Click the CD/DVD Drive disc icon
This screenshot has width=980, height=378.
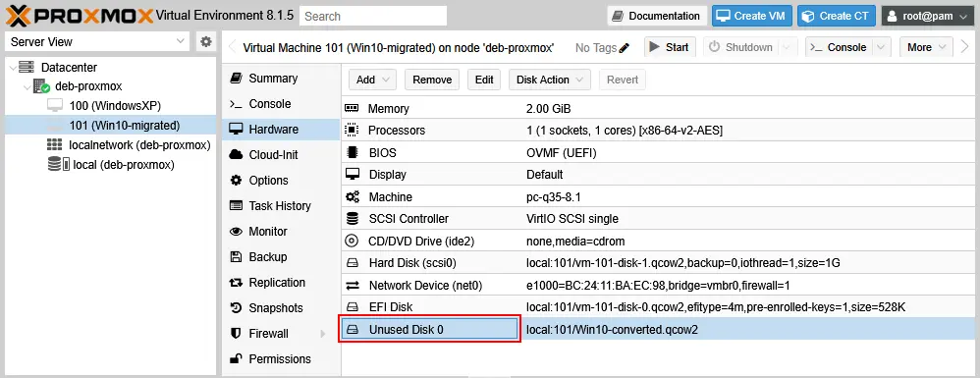pos(352,242)
